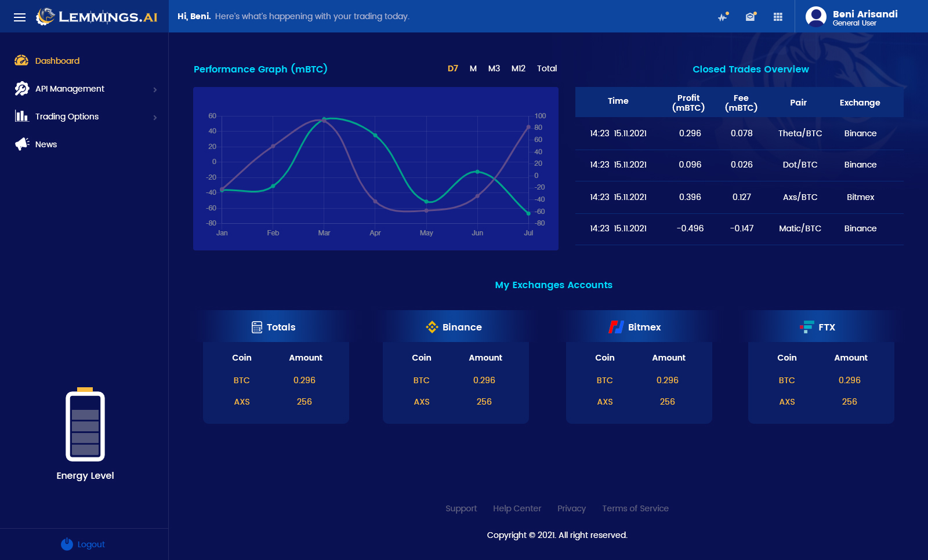The width and height of the screenshot is (928, 560).
Task: Select the M graph period
Action: (x=473, y=68)
